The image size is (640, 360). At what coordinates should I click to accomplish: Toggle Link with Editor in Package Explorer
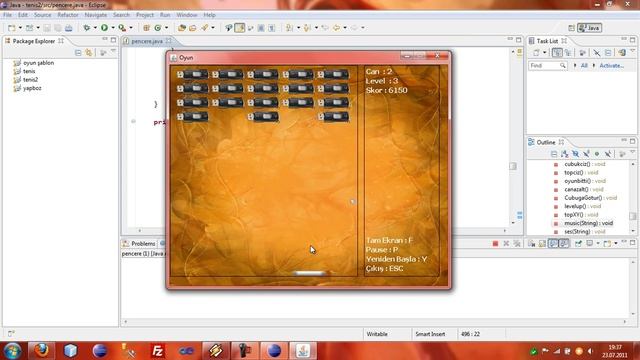click(x=89, y=53)
